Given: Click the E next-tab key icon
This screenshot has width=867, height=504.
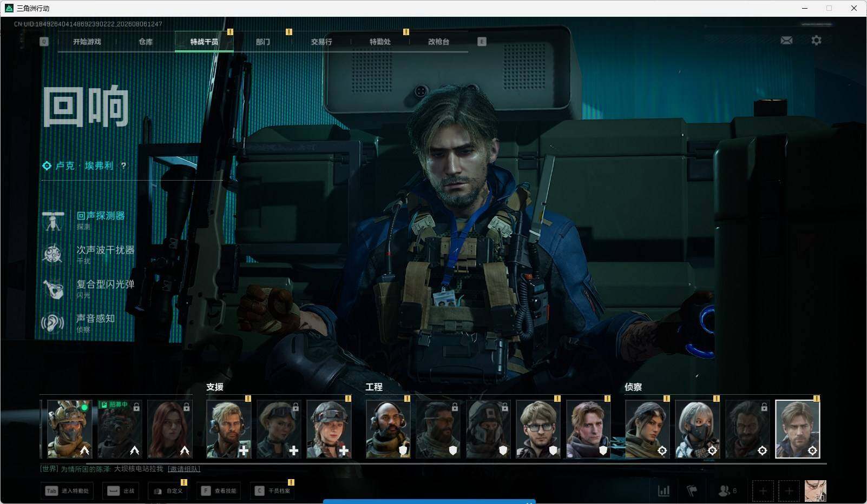Looking at the screenshot, I should pyautogui.click(x=482, y=42).
